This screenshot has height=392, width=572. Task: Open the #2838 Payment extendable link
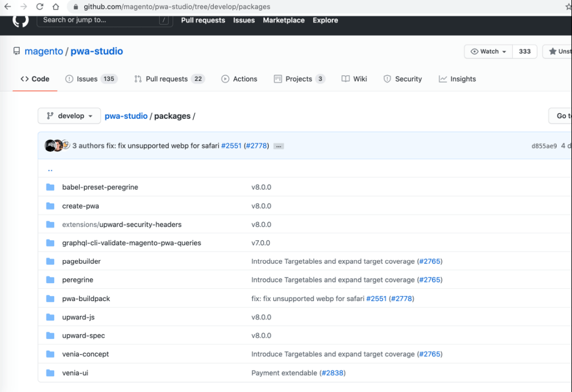[332, 372]
